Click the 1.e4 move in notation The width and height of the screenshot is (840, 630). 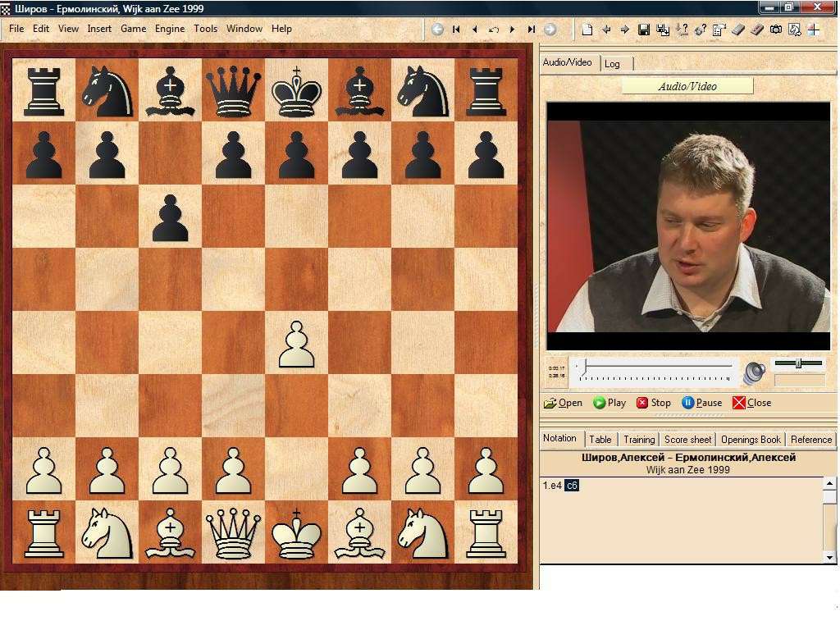point(552,486)
